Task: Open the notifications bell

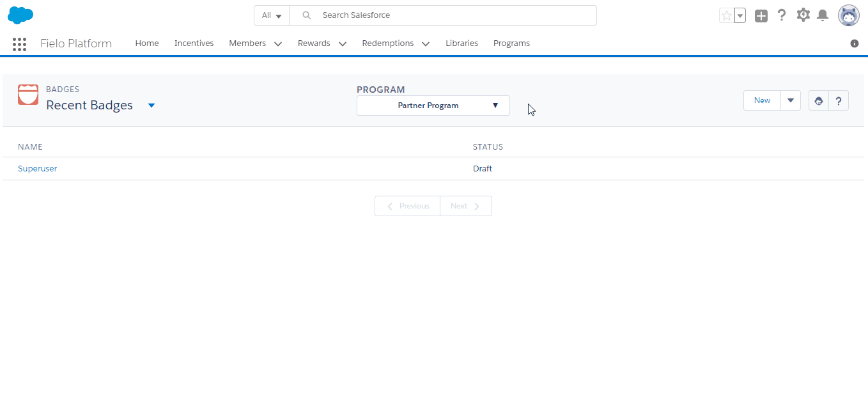Action: 823,15
